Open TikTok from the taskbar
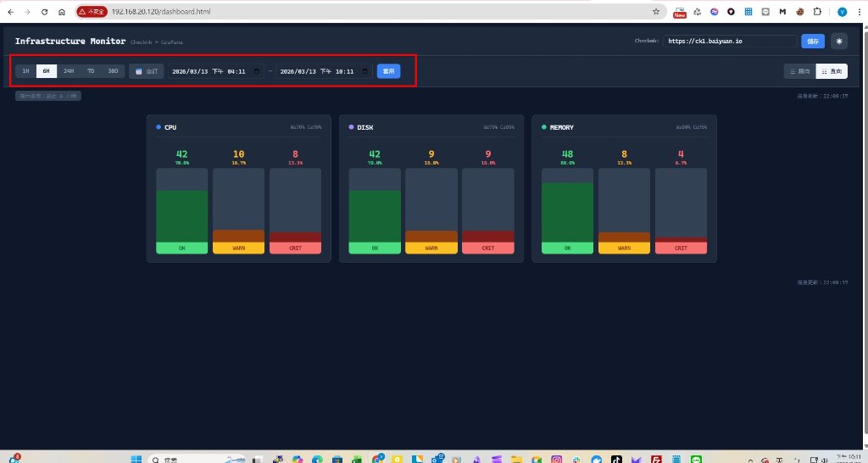This screenshot has width=868, height=463. coord(616,459)
